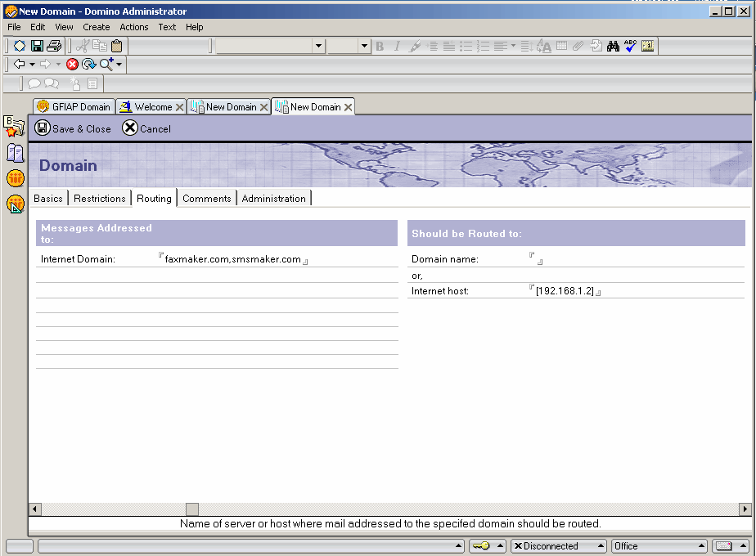The image size is (756, 556).
Task: Click the red Stop icon
Action: (x=72, y=64)
